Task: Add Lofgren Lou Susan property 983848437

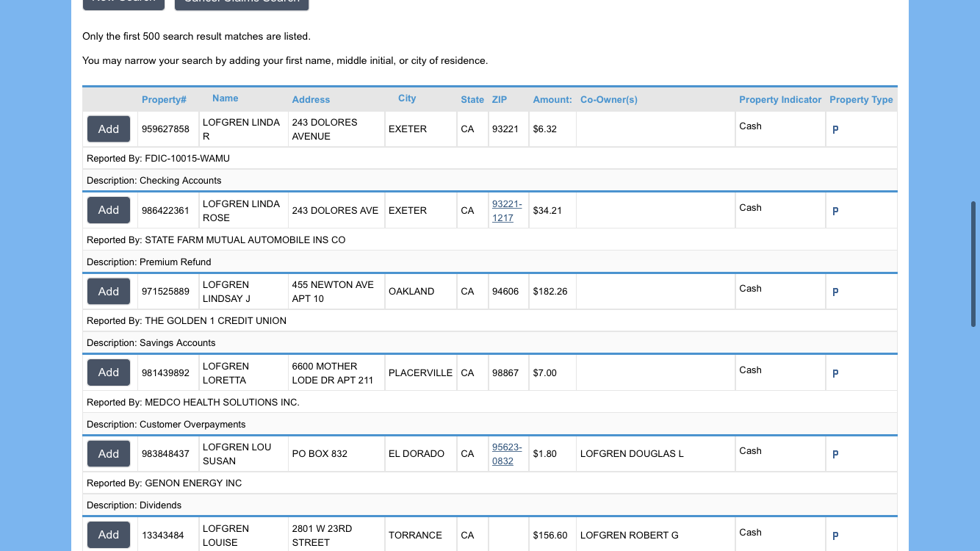Action: pos(109,454)
